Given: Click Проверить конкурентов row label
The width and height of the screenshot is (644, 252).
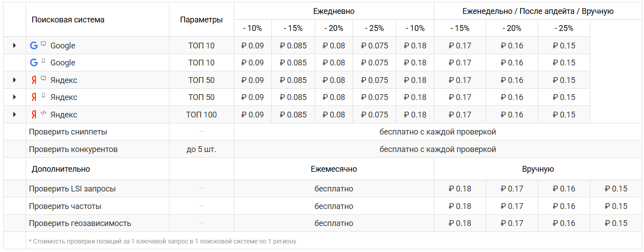Looking at the screenshot, I should (73, 149).
